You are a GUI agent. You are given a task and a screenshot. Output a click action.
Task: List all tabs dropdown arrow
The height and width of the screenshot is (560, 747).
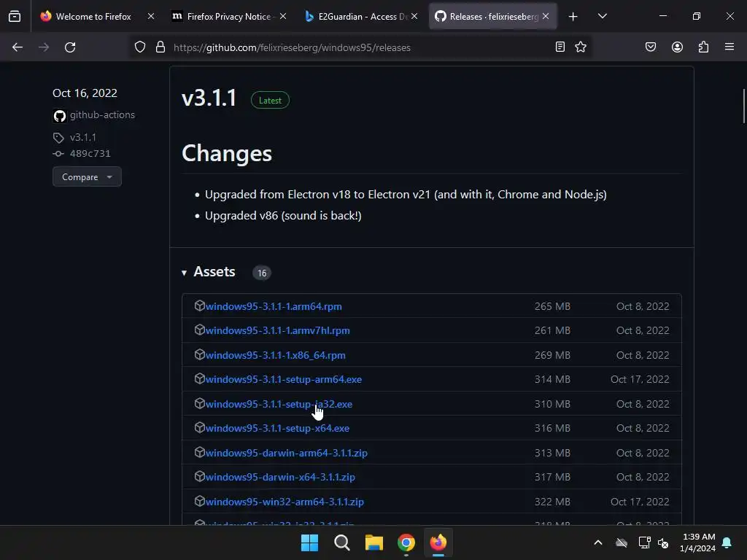[x=602, y=16]
